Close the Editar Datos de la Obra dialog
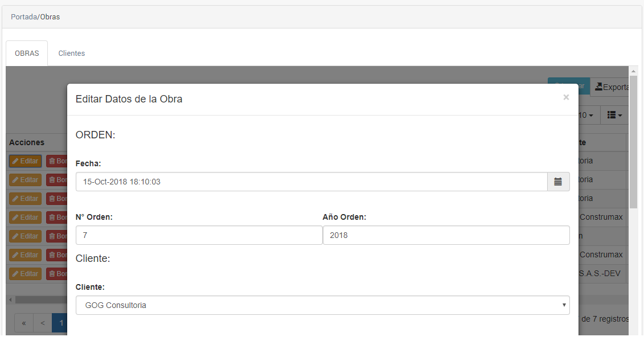 click(x=566, y=97)
